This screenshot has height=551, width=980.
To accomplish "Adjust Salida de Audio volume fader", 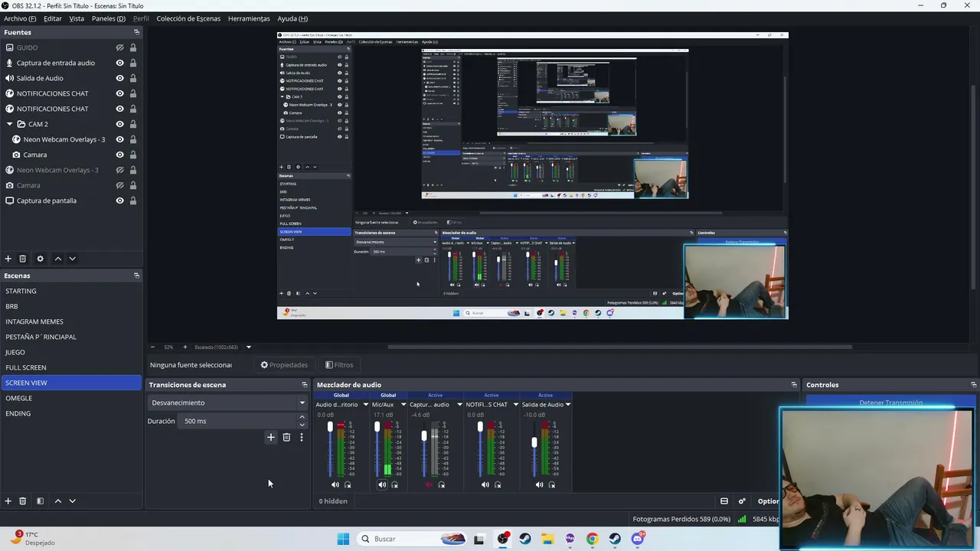I will [534, 442].
